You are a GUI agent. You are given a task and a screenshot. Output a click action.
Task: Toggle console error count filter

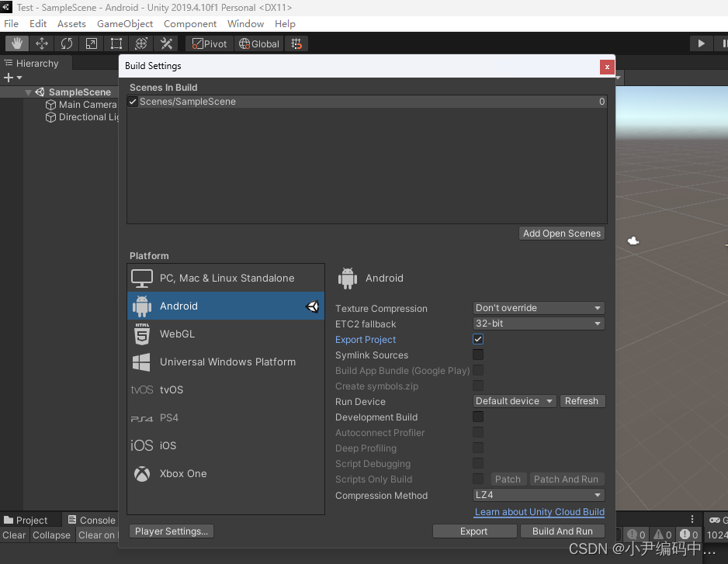[x=689, y=535]
